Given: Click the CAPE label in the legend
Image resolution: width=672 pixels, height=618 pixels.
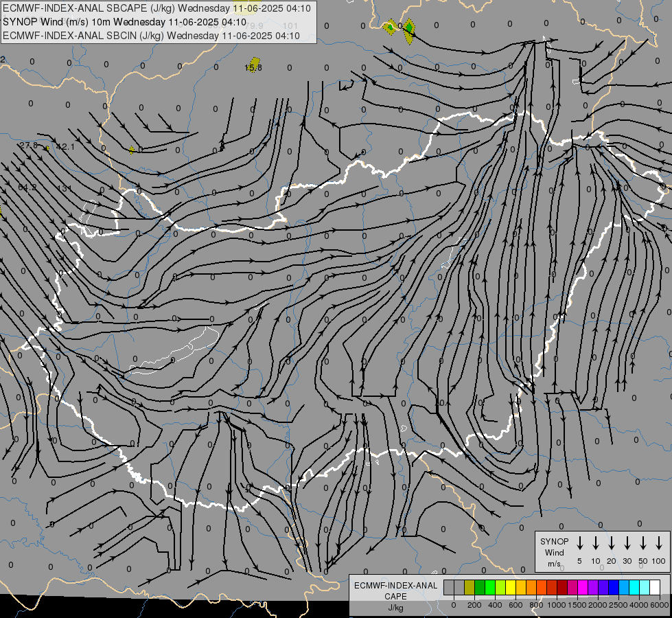Looking at the screenshot, I should click(x=395, y=597).
